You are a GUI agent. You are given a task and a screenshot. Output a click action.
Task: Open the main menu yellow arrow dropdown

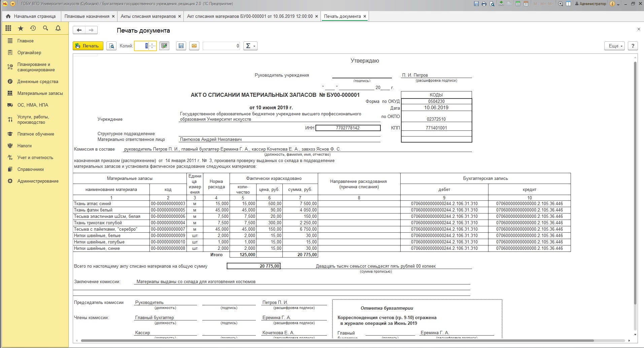(x=13, y=4)
